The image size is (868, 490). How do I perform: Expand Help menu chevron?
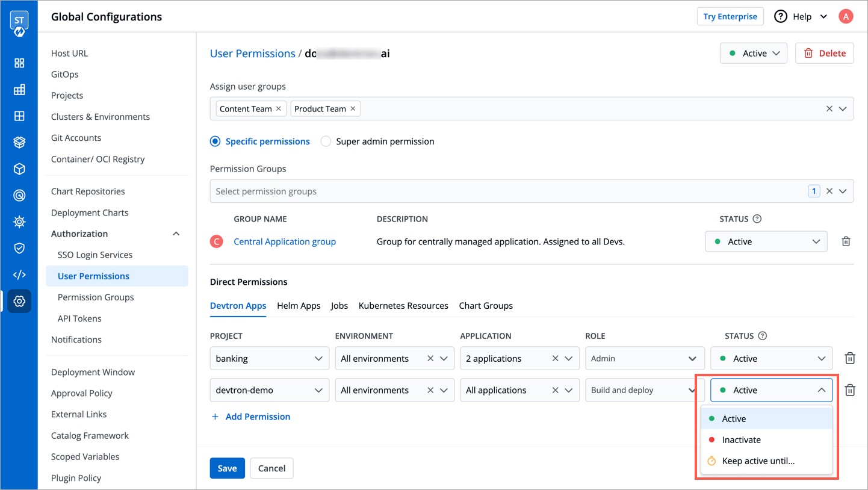(823, 17)
